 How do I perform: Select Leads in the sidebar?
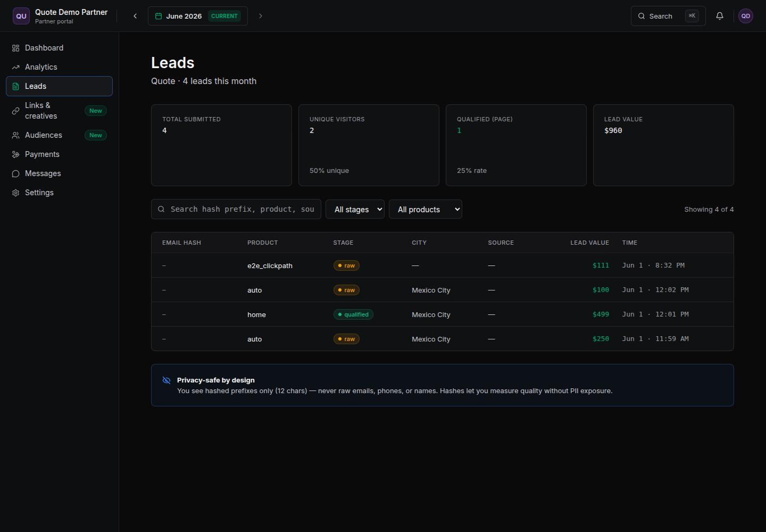pyautogui.click(x=59, y=86)
